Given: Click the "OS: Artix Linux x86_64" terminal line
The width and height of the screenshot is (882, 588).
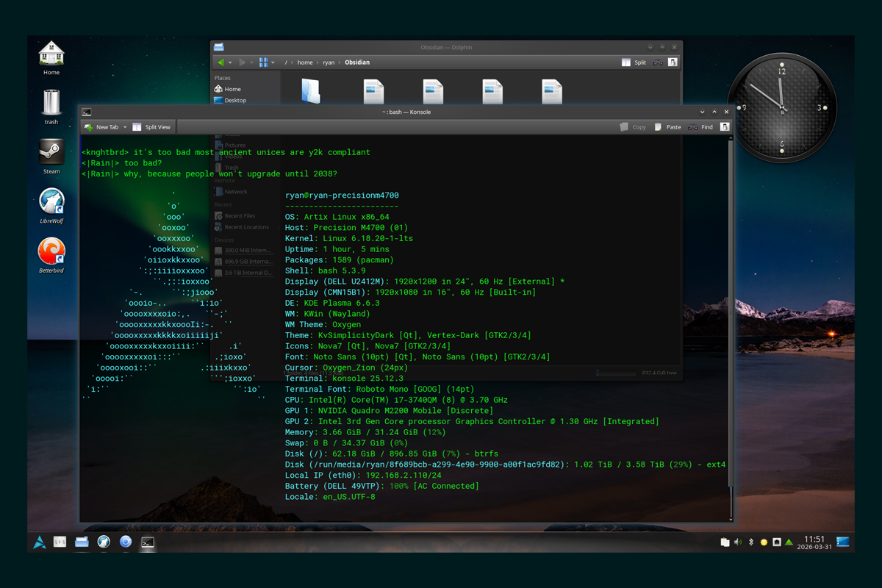Looking at the screenshot, I should pyautogui.click(x=337, y=217).
